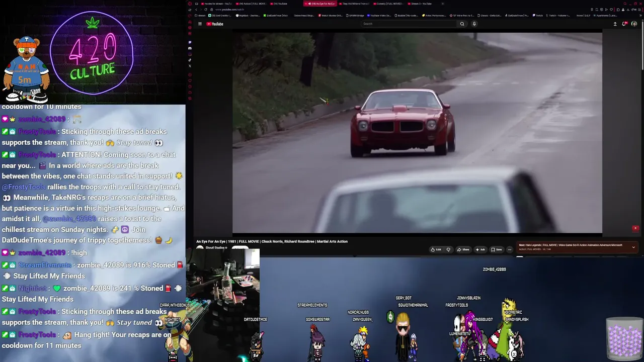Click the browser address bar URL
Screen dimensions: 644x362
click(x=229, y=10)
